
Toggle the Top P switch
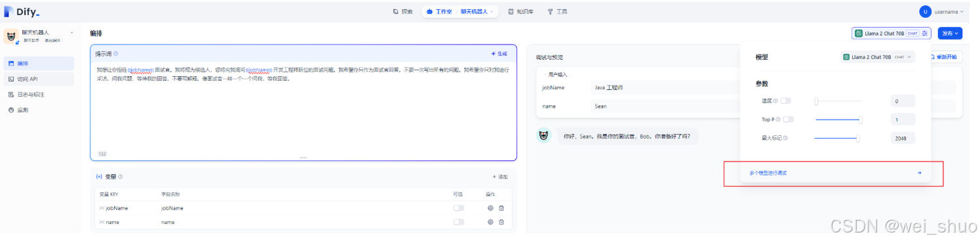(x=789, y=120)
